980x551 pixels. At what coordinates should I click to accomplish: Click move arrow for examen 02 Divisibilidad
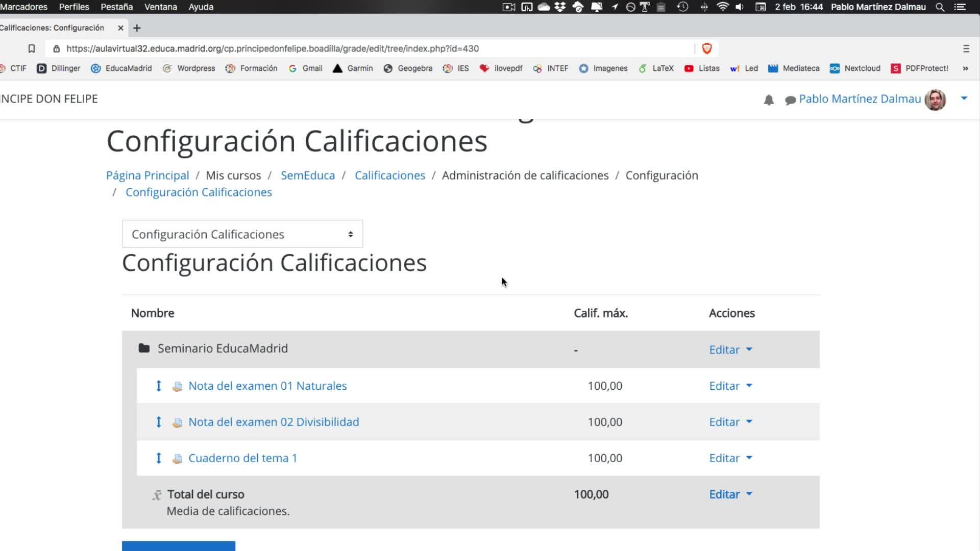tap(159, 422)
